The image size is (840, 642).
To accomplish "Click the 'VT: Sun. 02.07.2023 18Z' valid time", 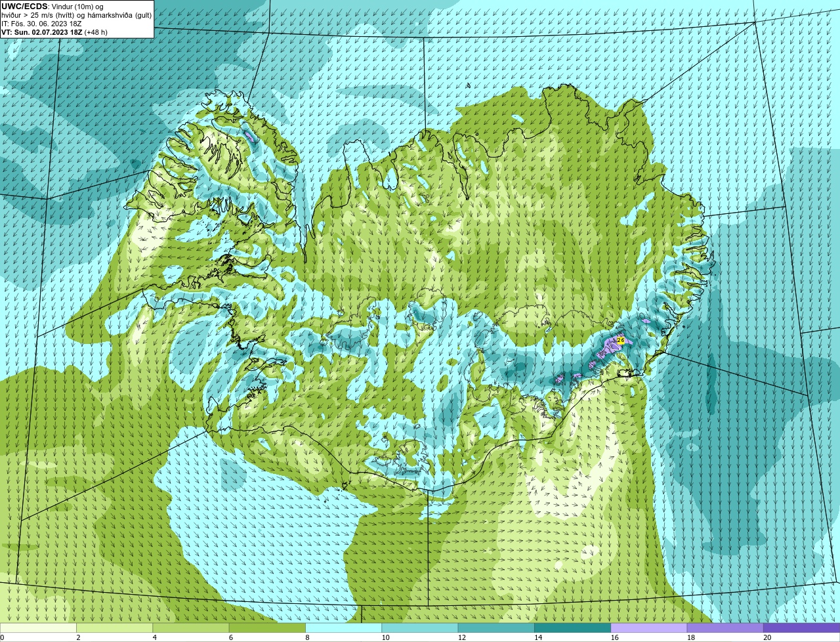I will [42, 32].
